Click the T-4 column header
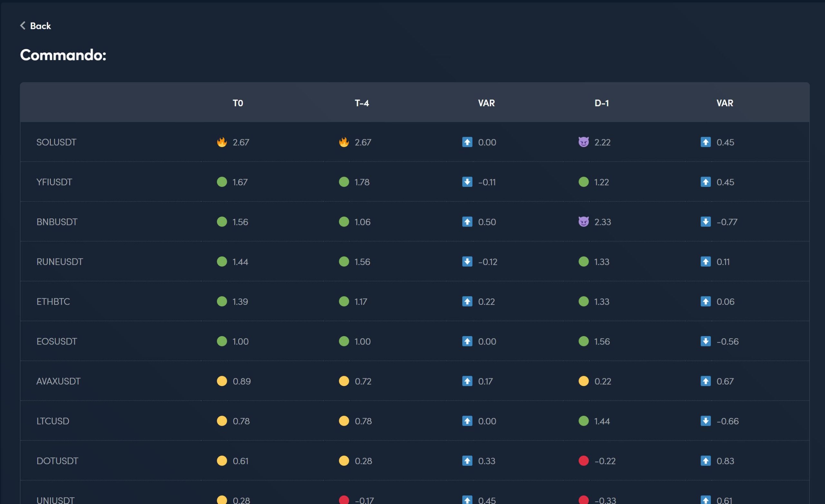 [362, 103]
